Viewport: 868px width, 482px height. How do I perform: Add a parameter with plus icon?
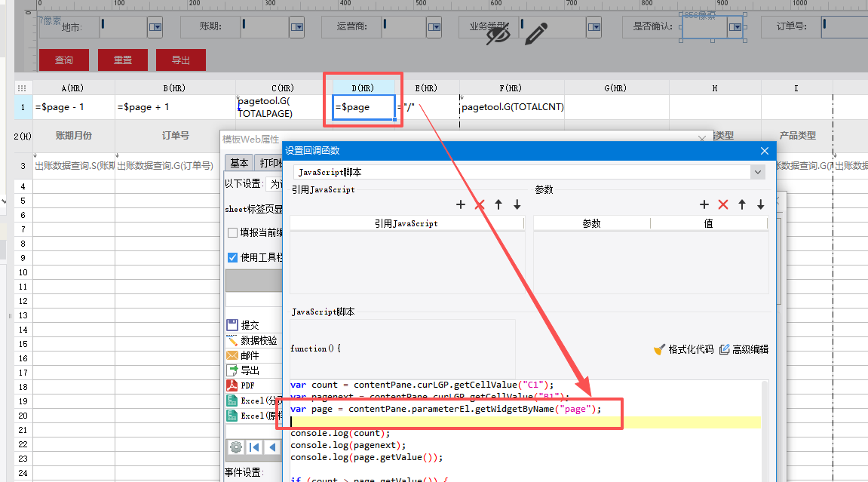pyautogui.click(x=704, y=204)
